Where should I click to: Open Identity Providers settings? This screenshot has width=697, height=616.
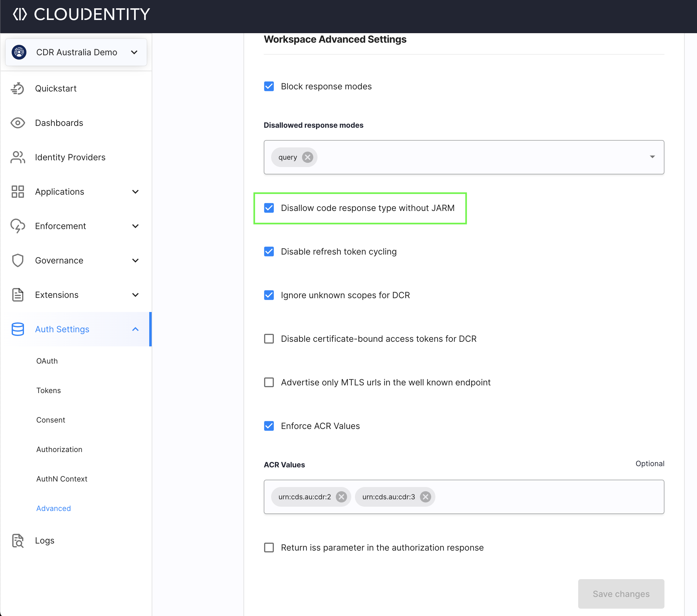coord(70,157)
